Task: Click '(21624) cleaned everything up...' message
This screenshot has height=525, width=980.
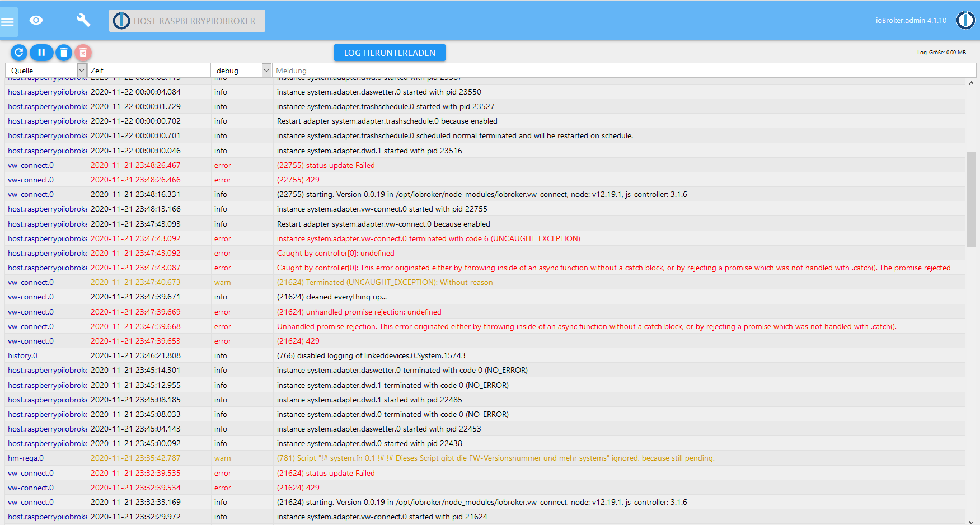Action: click(332, 297)
